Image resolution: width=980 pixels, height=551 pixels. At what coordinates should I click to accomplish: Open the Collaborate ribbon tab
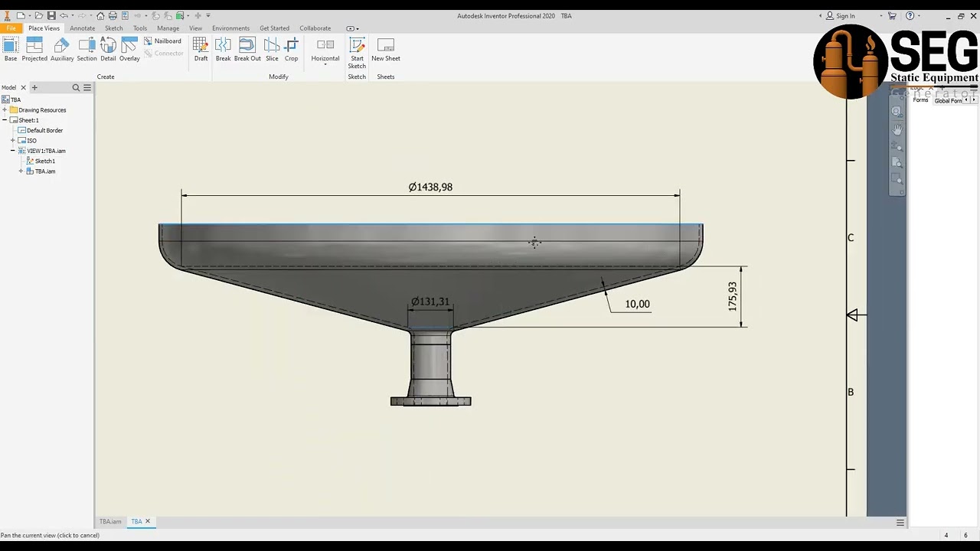315,28
